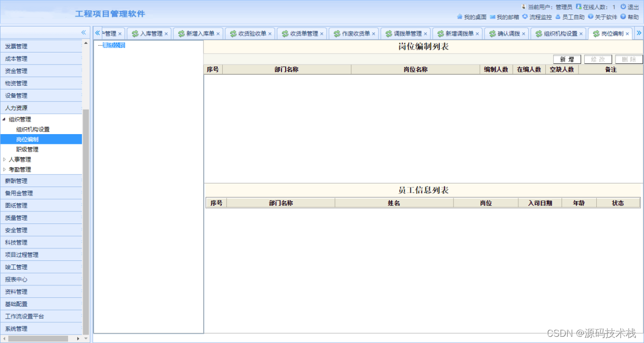Expand the 备用金管理 sidebar section
The width and height of the screenshot is (644, 343).
pos(41,193)
